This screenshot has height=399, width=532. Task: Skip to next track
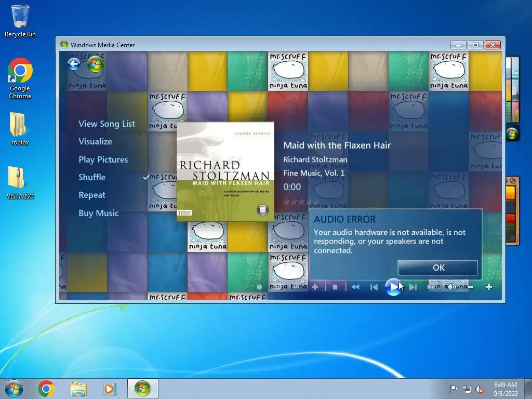coord(413,287)
